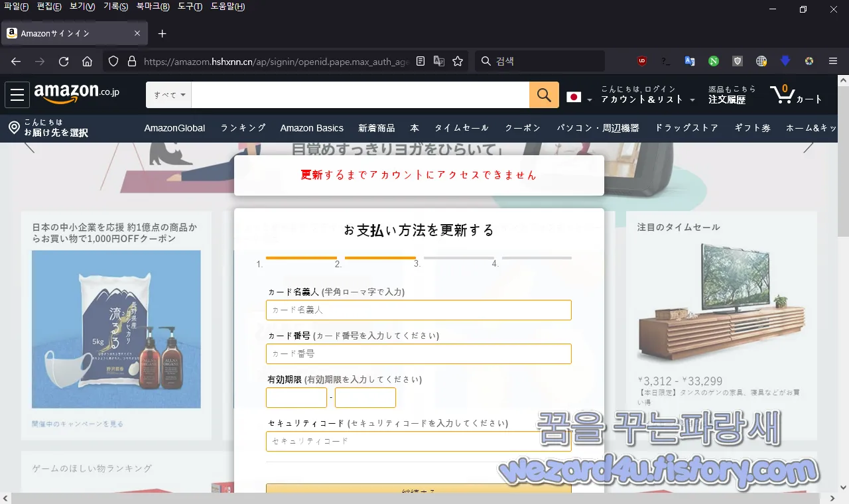Focus the Amazon search text box
Screen dimensions: 849x504
[360, 95]
